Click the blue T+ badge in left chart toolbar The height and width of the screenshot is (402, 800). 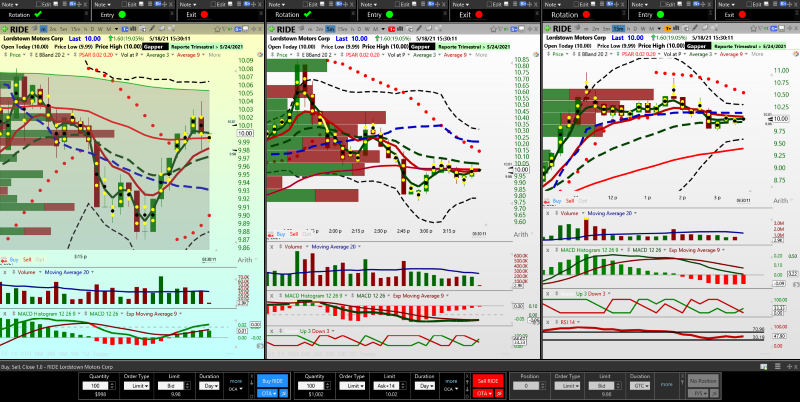[x=125, y=29]
